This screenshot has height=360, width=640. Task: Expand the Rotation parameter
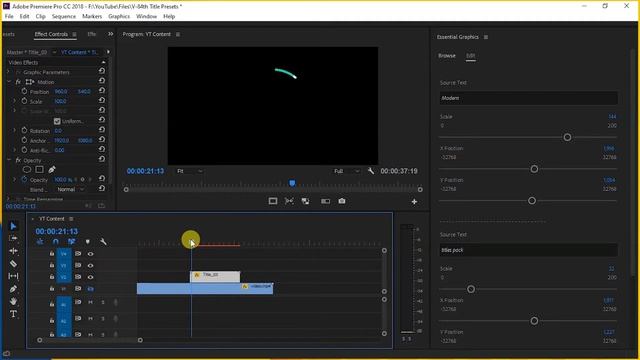click(x=15, y=130)
